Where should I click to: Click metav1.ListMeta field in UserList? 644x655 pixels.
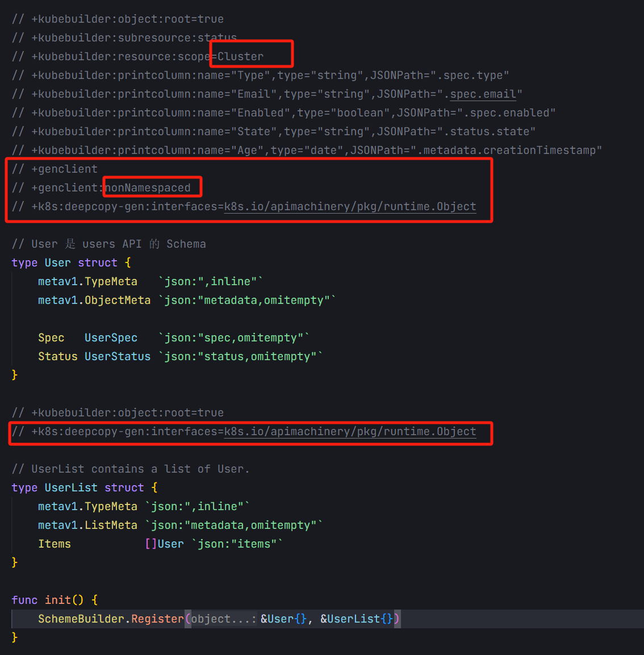pyautogui.click(x=87, y=525)
